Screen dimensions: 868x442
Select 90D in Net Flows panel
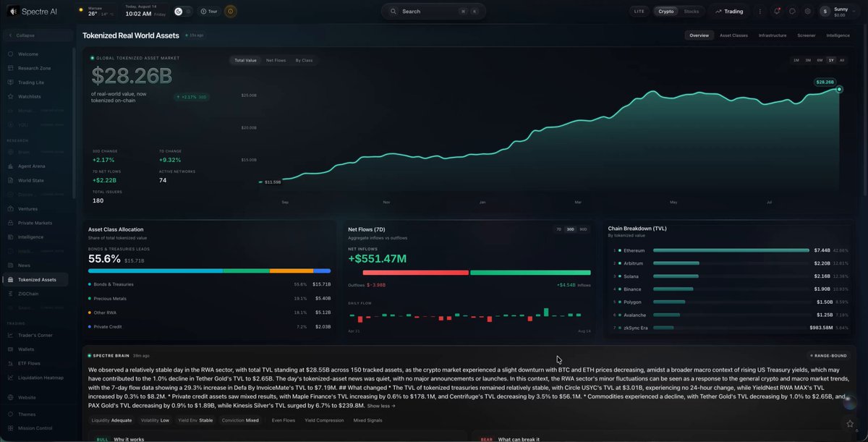583,229
